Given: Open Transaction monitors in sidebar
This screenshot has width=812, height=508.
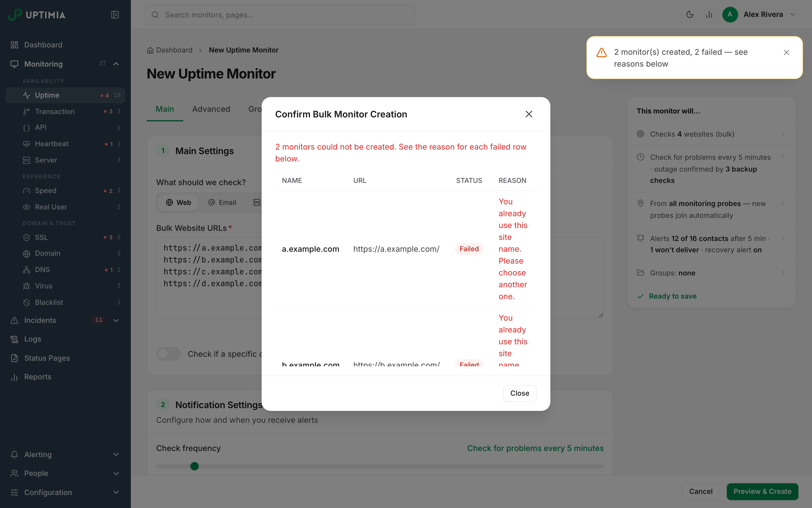Looking at the screenshot, I should point(65,111).
